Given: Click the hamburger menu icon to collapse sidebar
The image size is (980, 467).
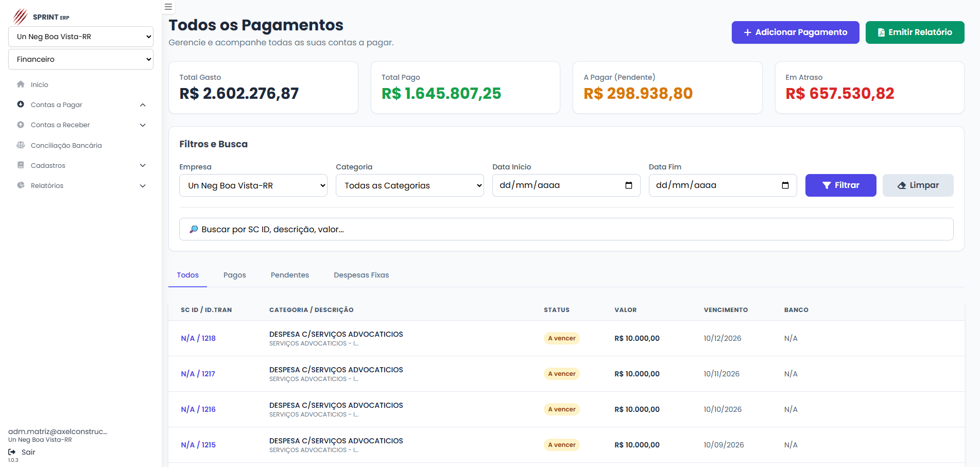Looking at the screenshot, I should pos(168,7).
